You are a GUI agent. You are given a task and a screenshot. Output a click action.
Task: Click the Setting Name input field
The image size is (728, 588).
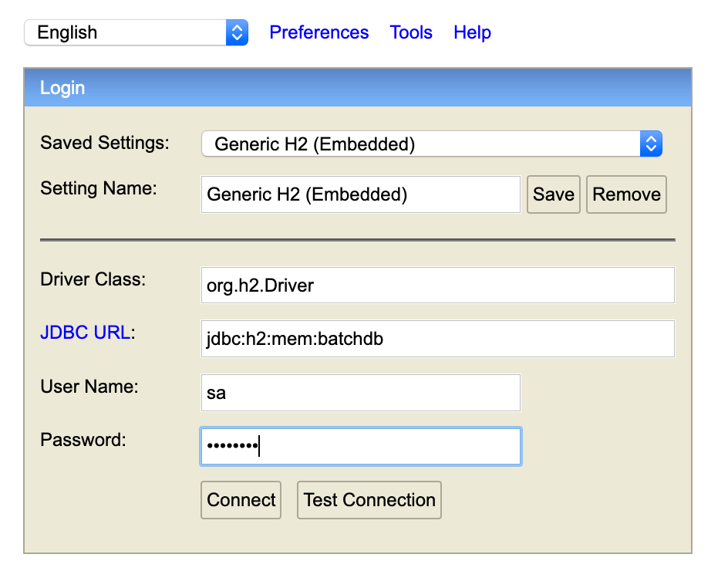[361, 194]
